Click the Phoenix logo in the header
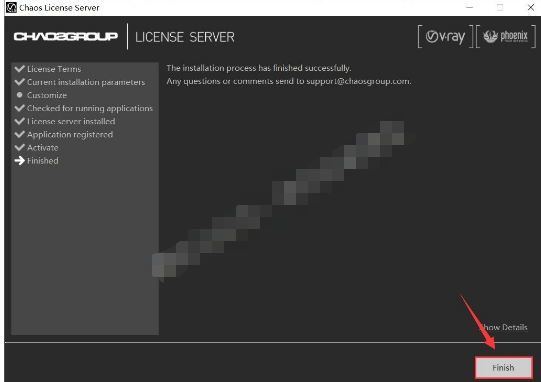 coord(505,36)
